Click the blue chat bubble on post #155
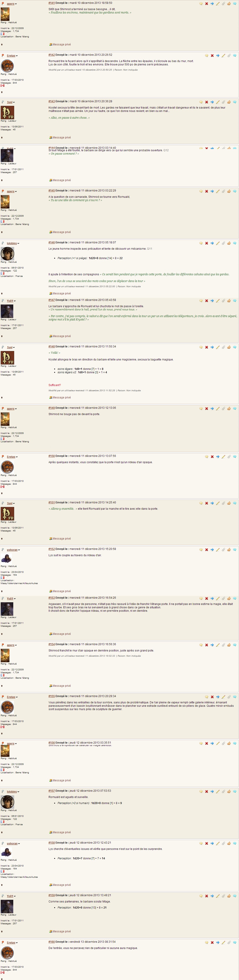This screenshot has height=980, width=239. pos(235,697)
